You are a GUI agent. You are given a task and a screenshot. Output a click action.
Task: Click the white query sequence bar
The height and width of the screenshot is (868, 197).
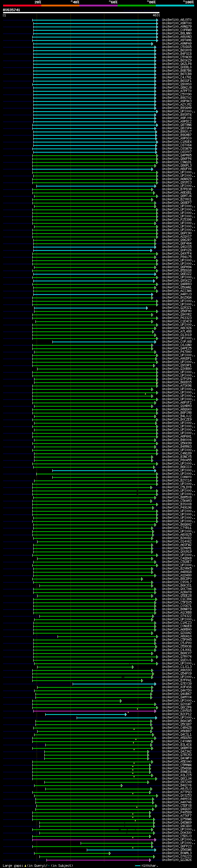tap(81, 13)
